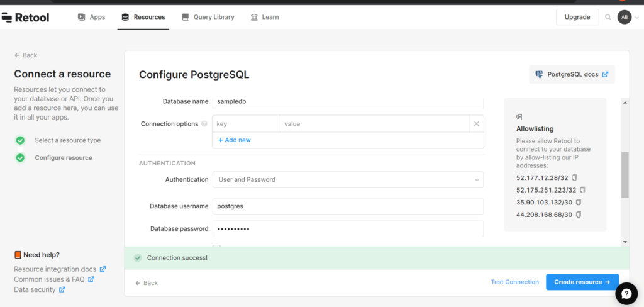Copy IP address 52.175.251.223/32
644x307 pixels.
(583, 190)
